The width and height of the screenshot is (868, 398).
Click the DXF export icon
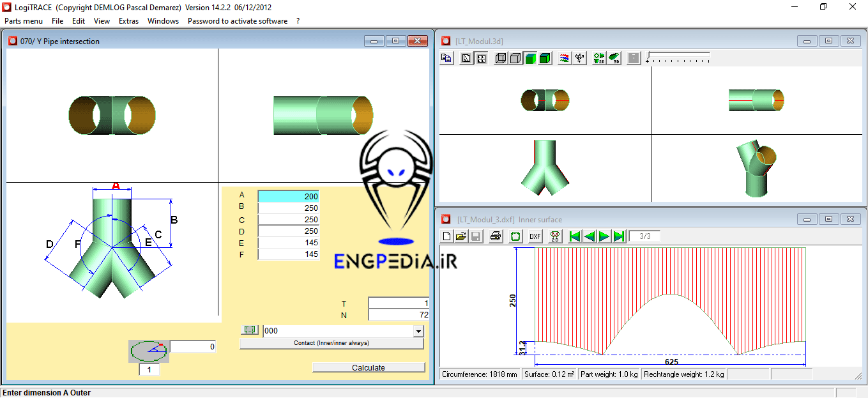coord(535,236)
